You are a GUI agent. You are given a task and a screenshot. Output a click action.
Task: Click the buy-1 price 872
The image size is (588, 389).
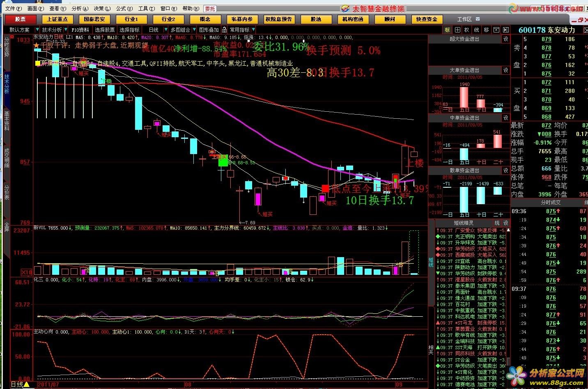[546, 82]
